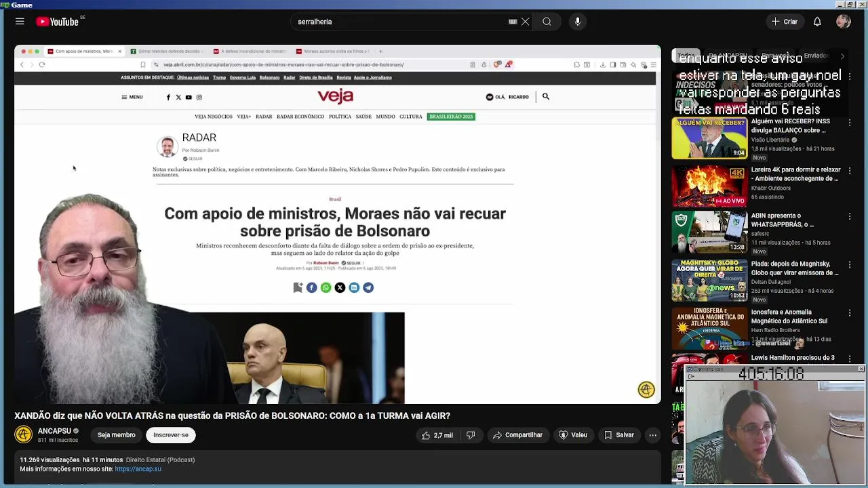
Task: Select the Enviados filter chip
Action: (816, 56)
